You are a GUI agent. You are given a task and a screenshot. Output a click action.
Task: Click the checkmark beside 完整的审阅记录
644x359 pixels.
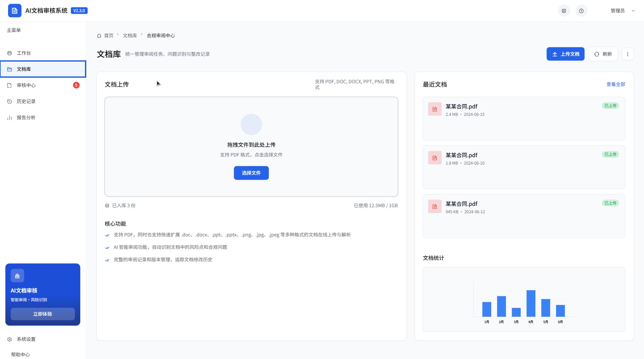click(107, 260)
